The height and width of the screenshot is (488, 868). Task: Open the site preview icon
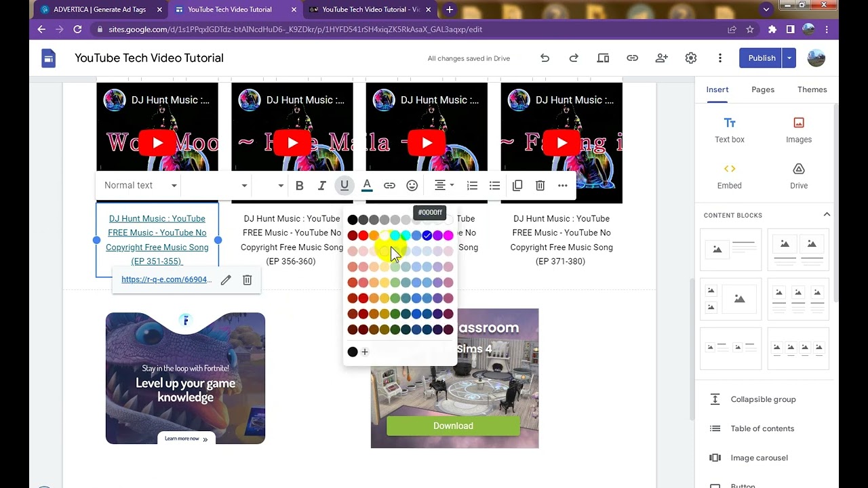coord(603,58)
